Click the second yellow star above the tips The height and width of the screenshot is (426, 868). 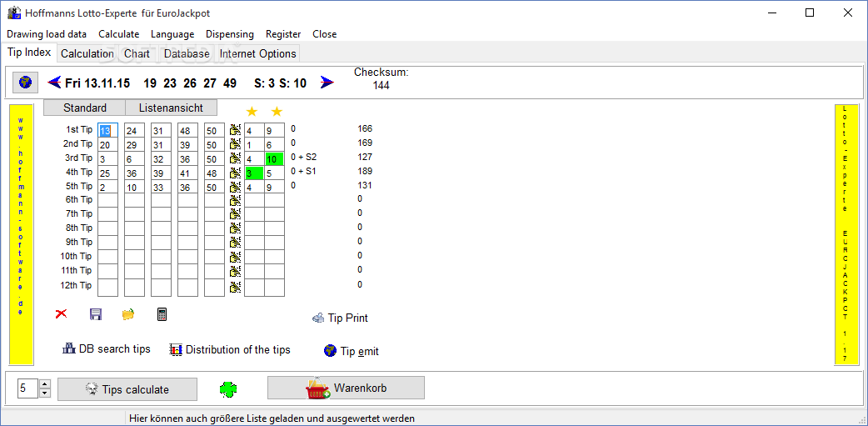click(277, 112)
